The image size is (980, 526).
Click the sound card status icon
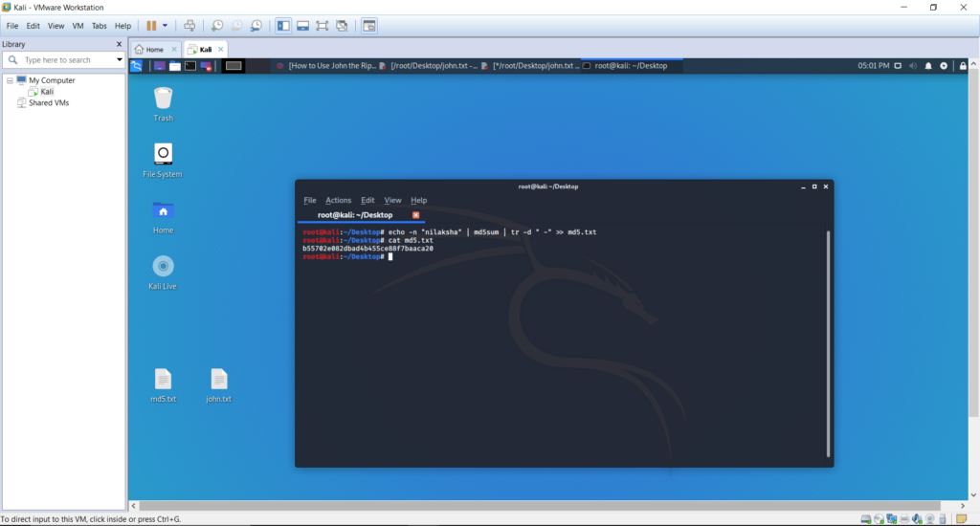(917, 519)
